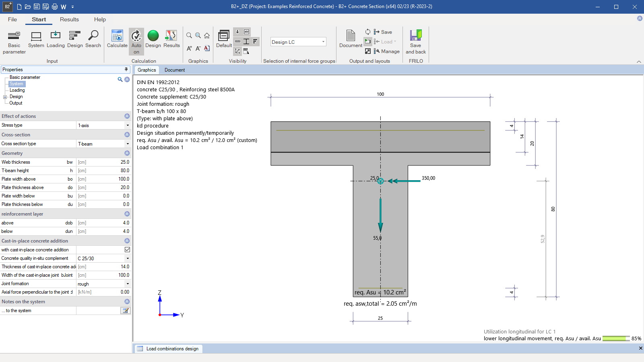644x362 pixels.
Task: Toggle dimension lines visibility icon
Action: coord(237,51)
